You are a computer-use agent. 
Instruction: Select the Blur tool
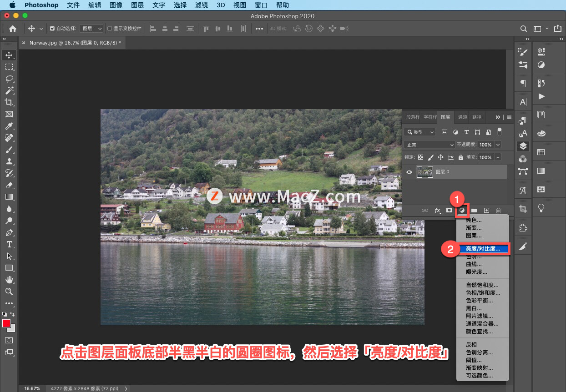9,209
